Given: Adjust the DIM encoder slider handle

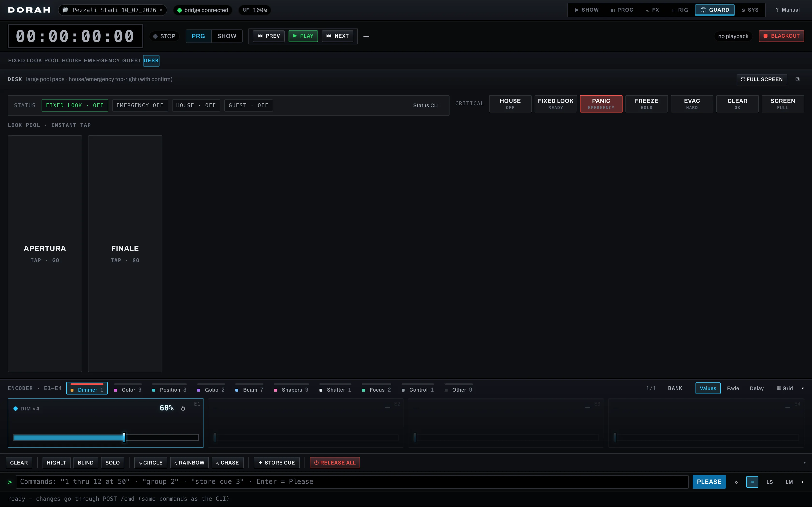Looking at the screenshot, I should click(x=124, y=437).
